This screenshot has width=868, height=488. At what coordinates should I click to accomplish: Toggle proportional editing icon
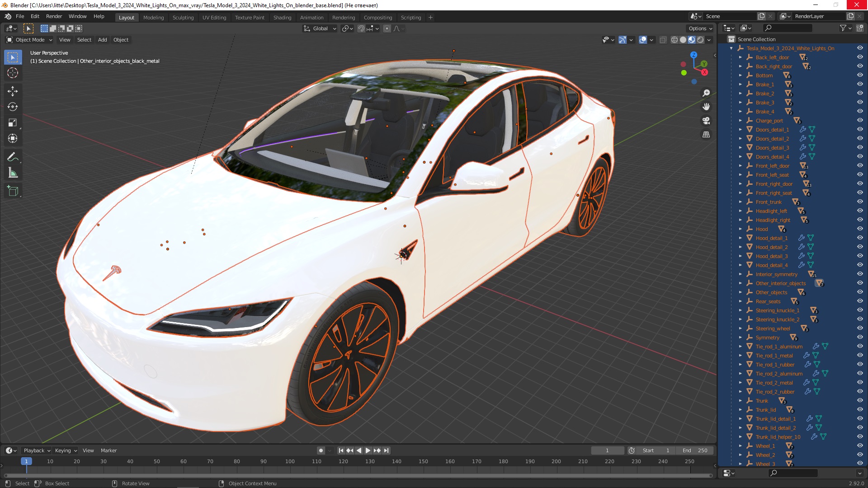[x=387, y=28]
